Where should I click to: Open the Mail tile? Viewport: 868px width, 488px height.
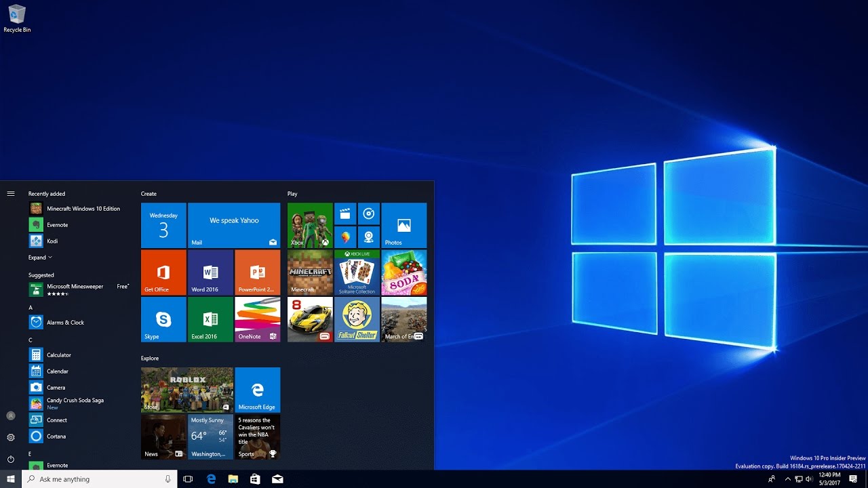234,226
